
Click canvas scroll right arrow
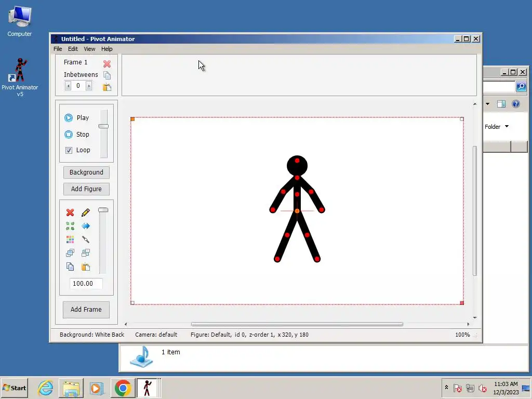coord(468,324)
